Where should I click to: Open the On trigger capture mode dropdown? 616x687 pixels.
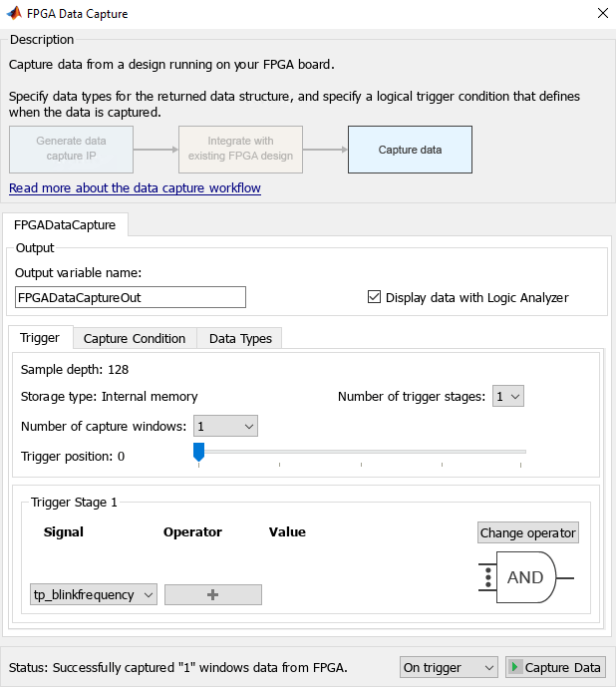click(449, 667)
